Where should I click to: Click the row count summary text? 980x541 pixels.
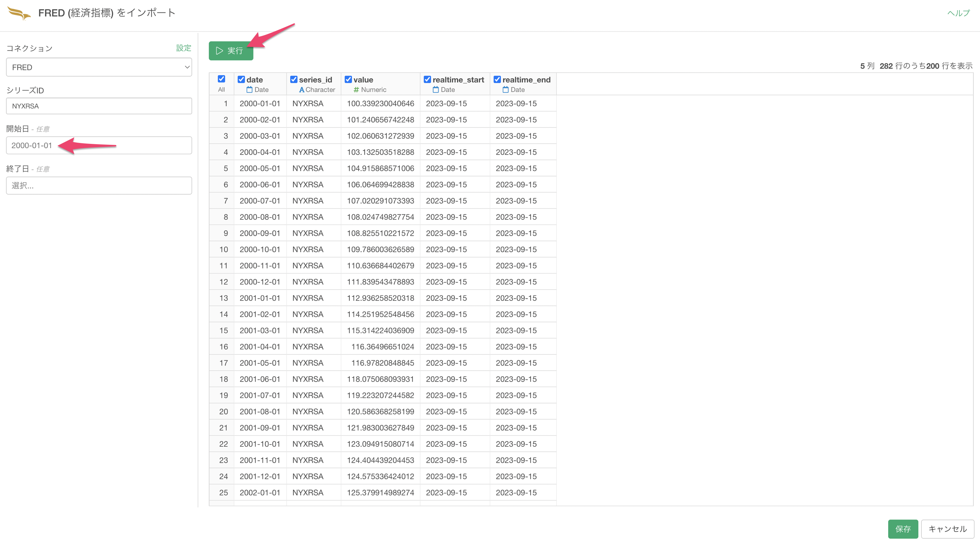(x=916, y=66)
